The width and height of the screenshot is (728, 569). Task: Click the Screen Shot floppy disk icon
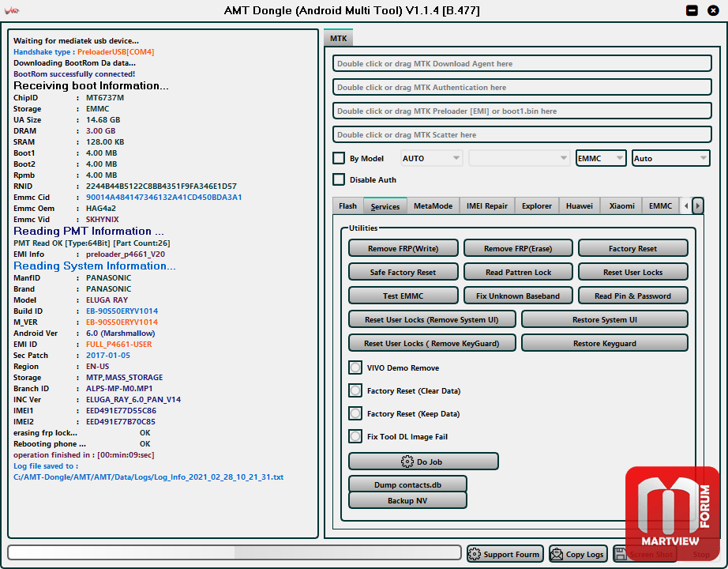[x=621, y=554]
